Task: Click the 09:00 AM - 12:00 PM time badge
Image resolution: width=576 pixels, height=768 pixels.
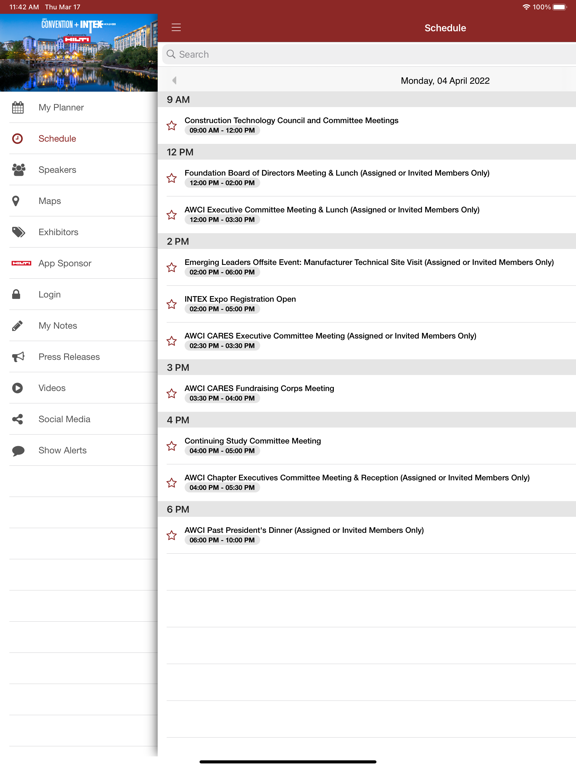Action: [x=222, y=130]
